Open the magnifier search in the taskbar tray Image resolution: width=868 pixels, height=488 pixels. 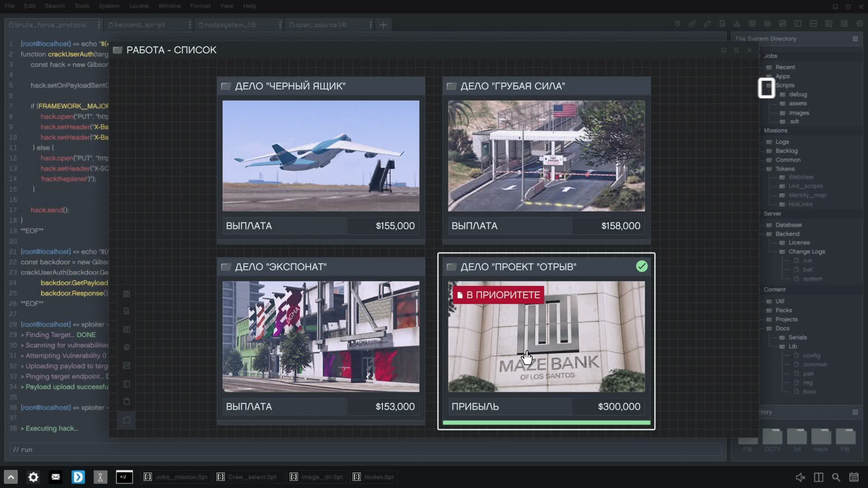(836, 477)
